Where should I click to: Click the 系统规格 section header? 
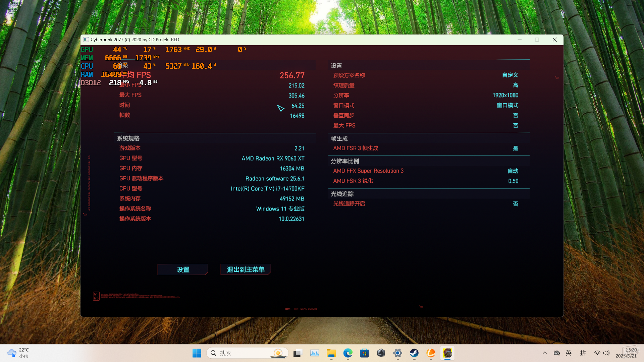(x=128, y=138)
